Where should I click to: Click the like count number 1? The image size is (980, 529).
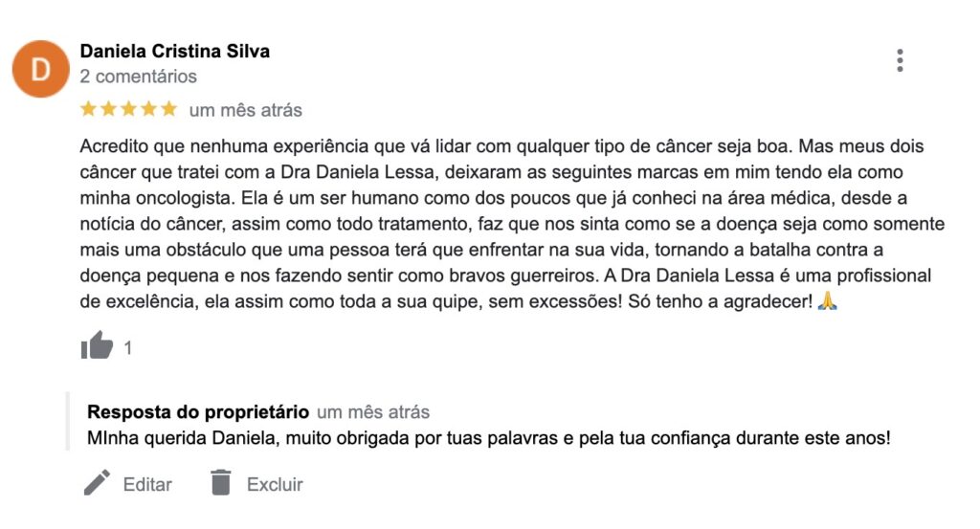pos(127,348)
